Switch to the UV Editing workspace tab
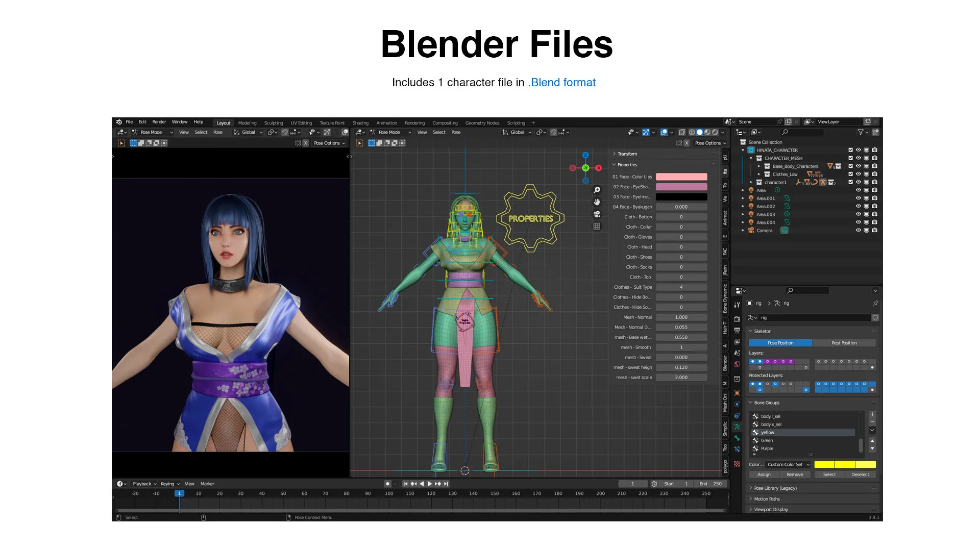 pos(301,122)
